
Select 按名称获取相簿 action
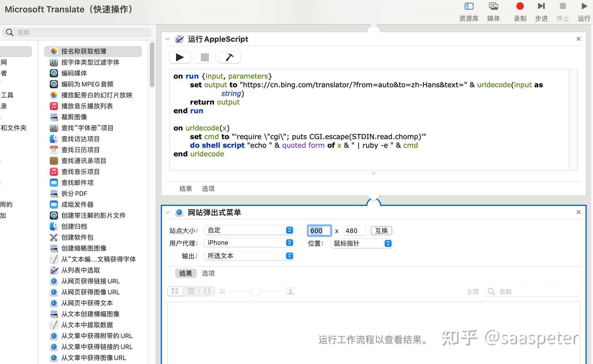point(93,51)
